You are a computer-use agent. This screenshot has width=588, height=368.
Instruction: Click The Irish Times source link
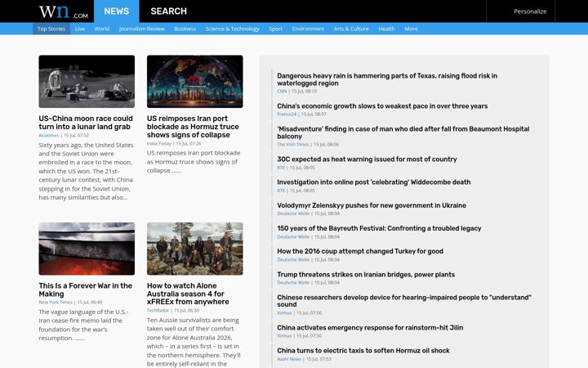coord(293,145)
